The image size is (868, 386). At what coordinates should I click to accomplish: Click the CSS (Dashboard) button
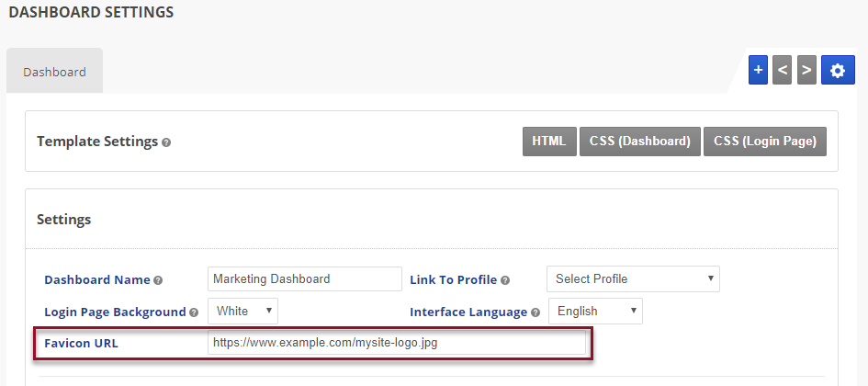639,142
